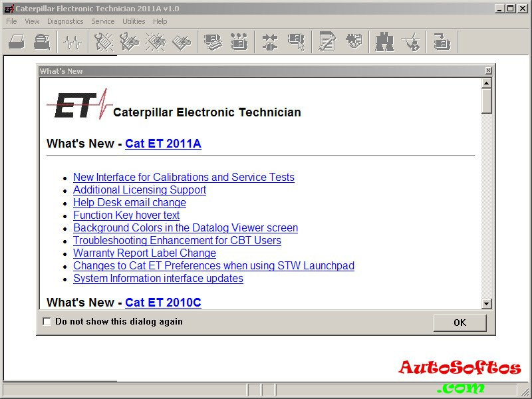Screen dimensions: 532x399
Task: Open the Calibrations toolbar icon
Action: coord(354,42)
